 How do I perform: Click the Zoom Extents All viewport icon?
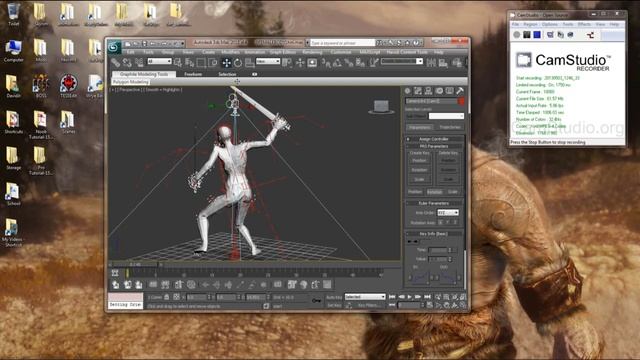463,297
